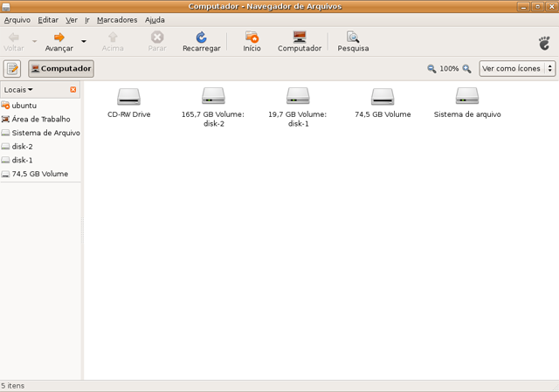This screenshot has width=559, height=392.
Task: Minimize the Navegador de Arquivos window
Action: pyautogui.click(x=523, y=6)
